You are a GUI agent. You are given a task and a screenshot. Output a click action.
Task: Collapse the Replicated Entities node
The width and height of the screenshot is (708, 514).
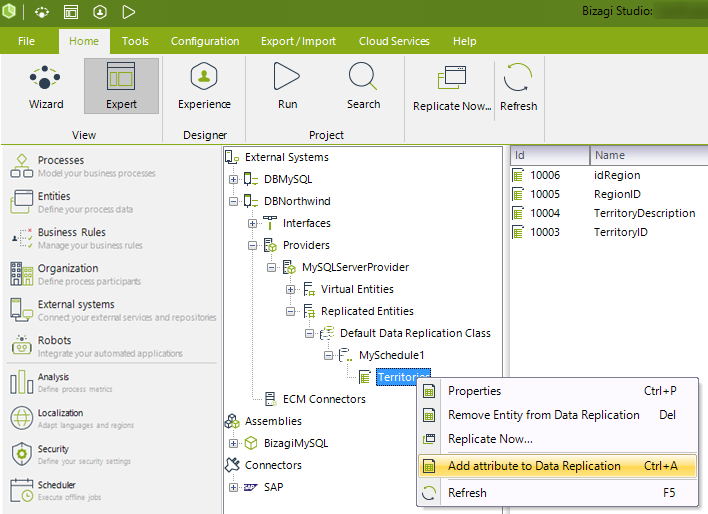pyautogui.click(x=290, y=312)
